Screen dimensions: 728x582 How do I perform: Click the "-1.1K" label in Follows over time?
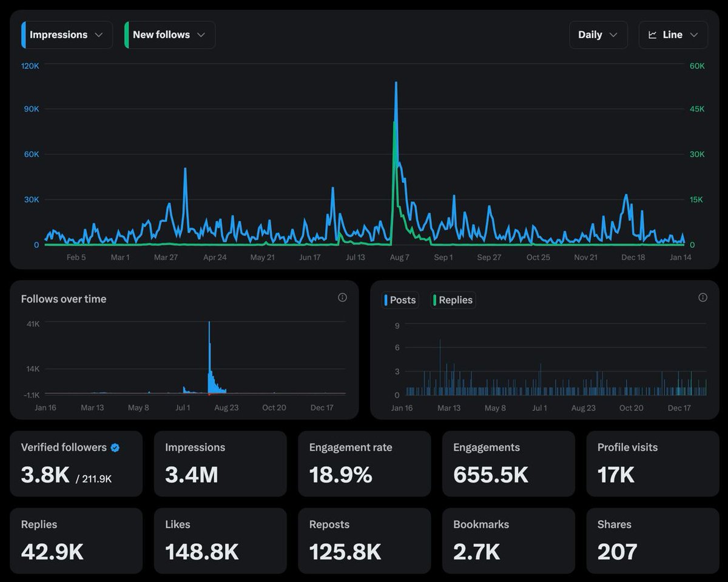coord(30,394)
